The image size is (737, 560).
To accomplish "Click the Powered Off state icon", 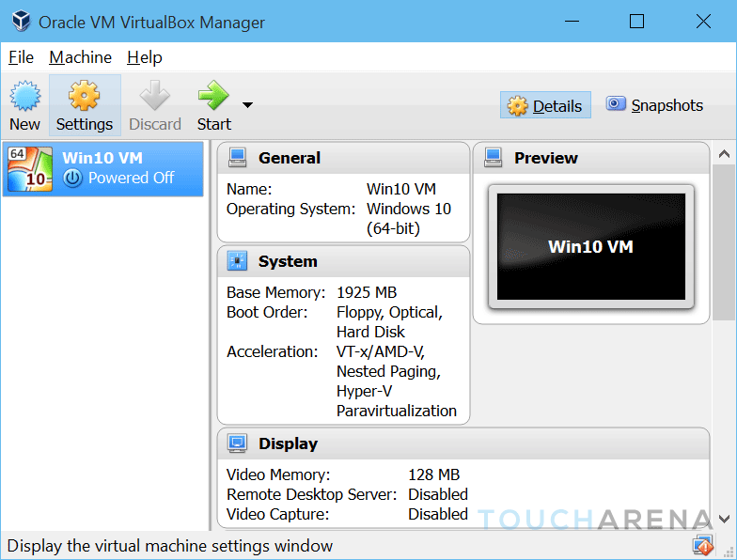I will pyautogui.click(x=73, y=179).
